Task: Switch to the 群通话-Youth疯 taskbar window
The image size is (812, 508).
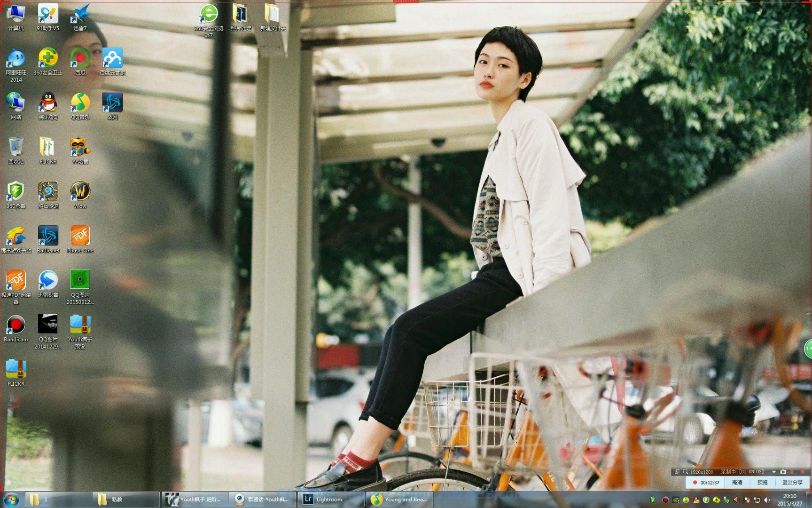Action: 263,500
